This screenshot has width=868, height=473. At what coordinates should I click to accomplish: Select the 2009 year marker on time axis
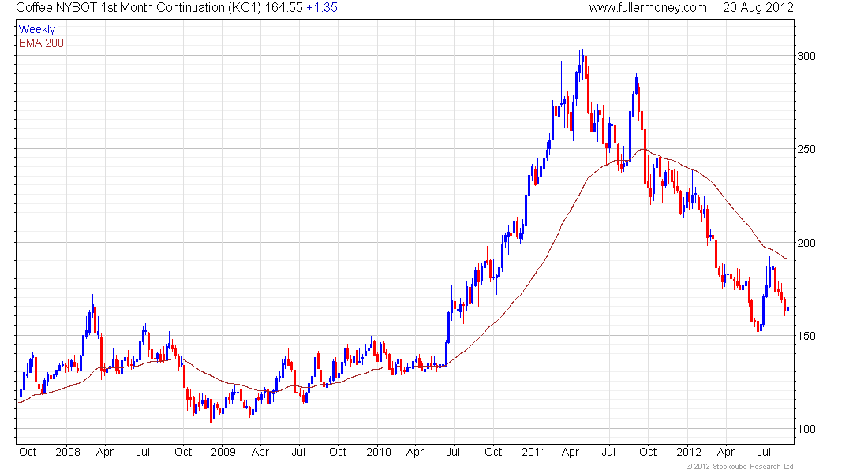click(x=223, y=453)
